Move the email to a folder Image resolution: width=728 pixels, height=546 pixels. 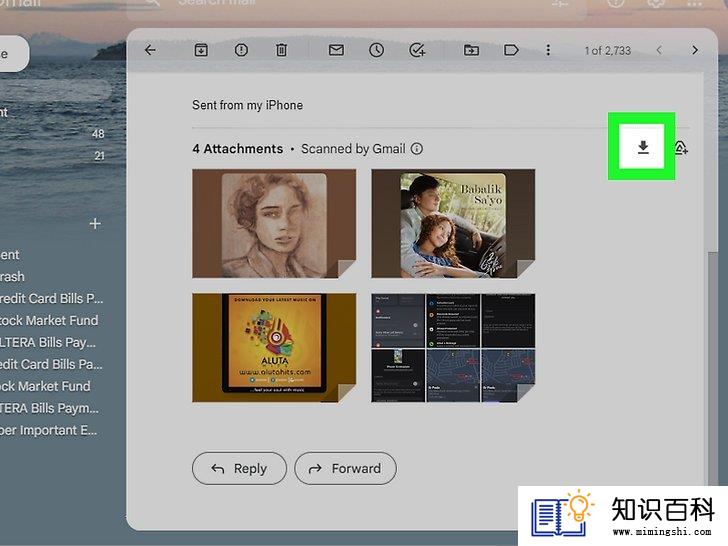[x=471, y=50]
